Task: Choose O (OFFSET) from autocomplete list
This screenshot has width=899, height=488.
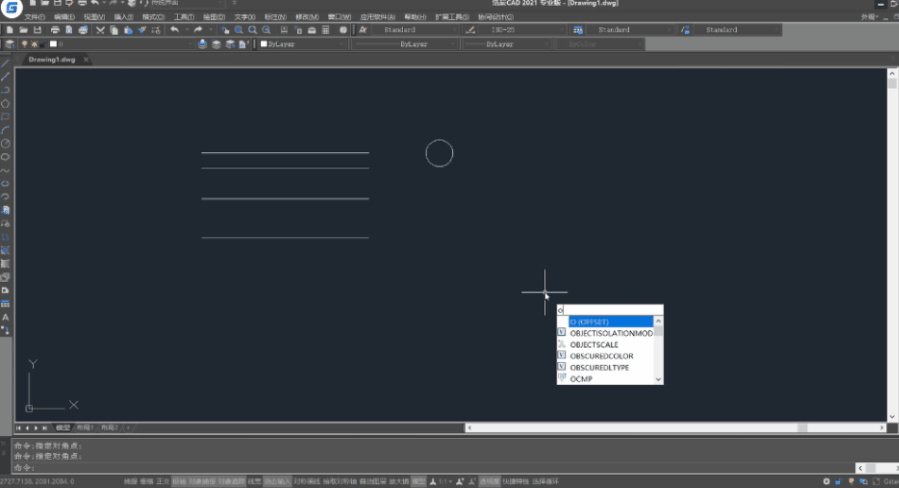Action: point(611,322)
